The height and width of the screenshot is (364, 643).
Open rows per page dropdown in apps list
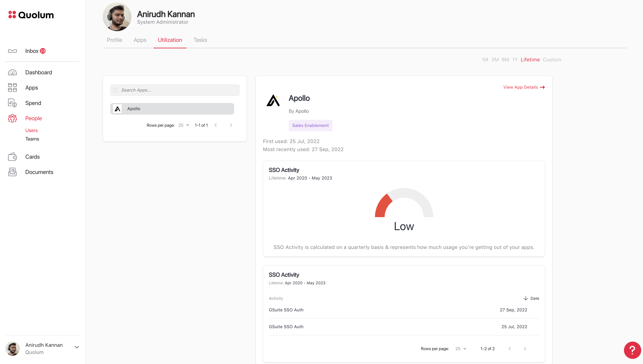[x=184, y=125]
